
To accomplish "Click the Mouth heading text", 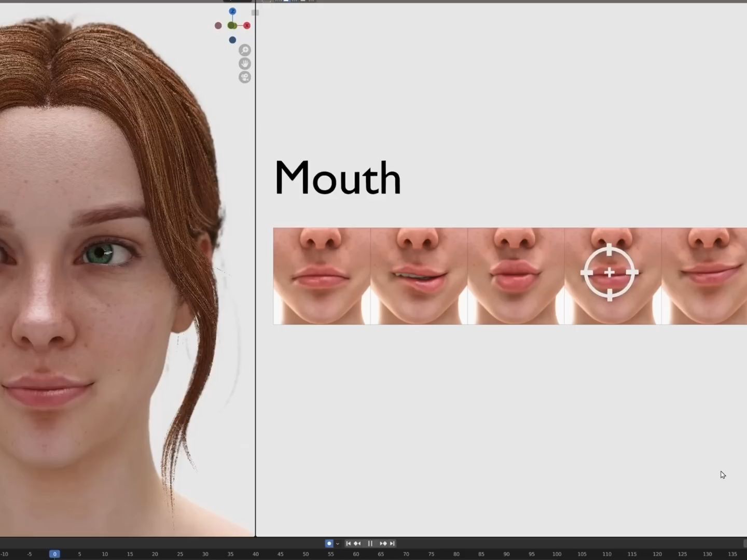I will (x=338, y=178).
